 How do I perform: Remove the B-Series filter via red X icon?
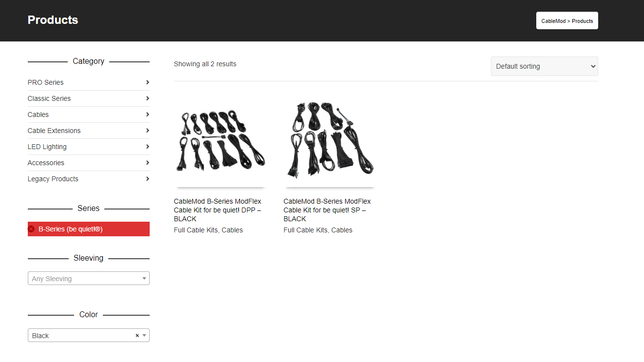[x=31, y=229]
